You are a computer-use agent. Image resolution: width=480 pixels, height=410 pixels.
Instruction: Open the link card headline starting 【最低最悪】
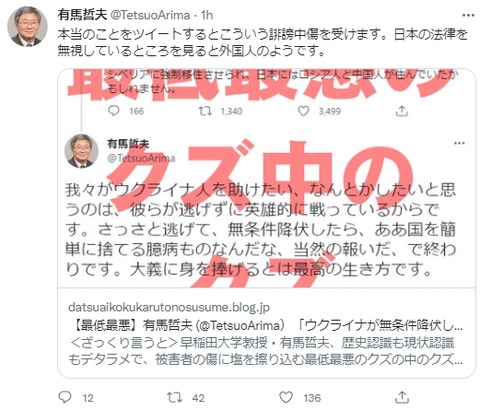click(x=267, y=325)
